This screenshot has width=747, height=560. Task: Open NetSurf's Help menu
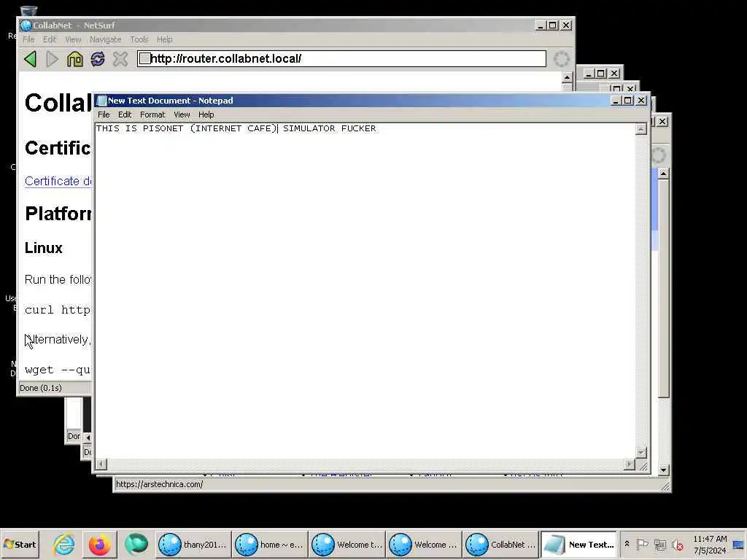pyautogui.click(x=164, y=39)
